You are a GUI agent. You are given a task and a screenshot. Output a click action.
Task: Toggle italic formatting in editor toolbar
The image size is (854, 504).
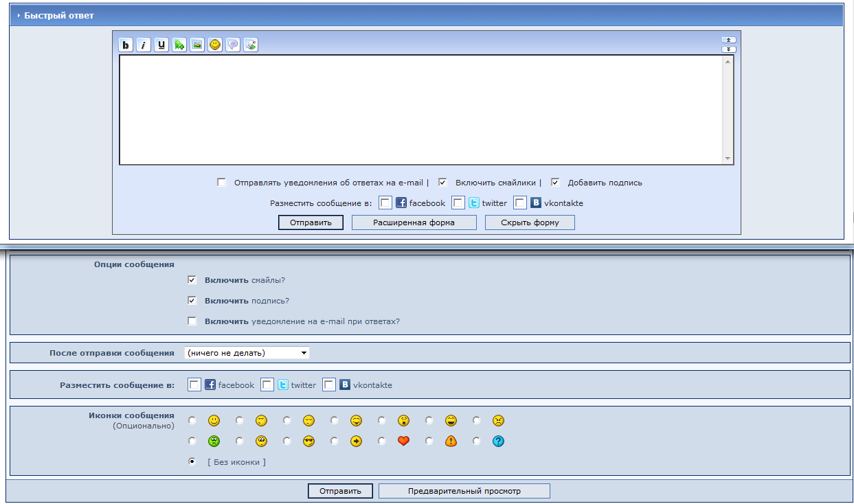(144, 45)
